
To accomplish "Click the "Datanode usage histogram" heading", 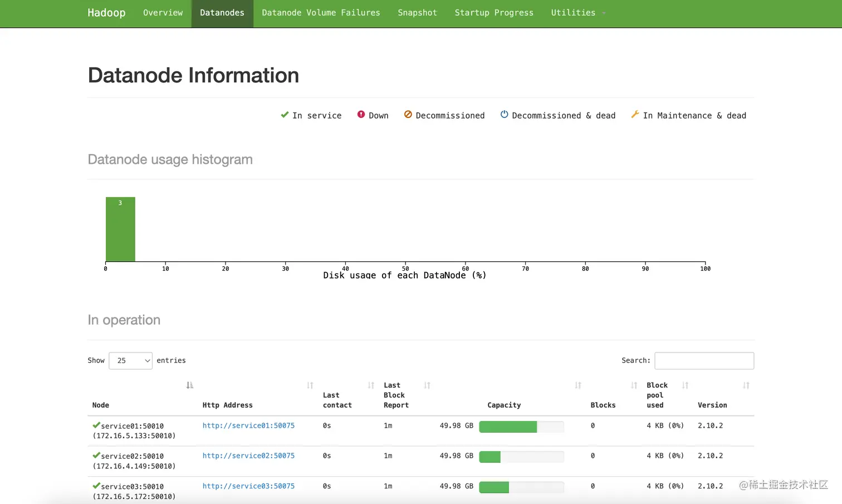I will [170, 160].
